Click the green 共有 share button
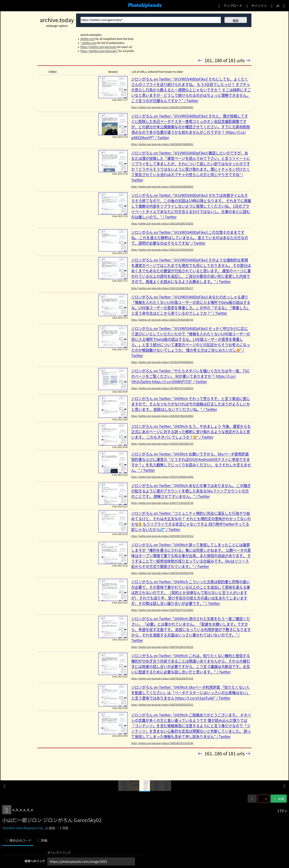This screenshot has height=868, width=289. pyautogui.click(x=279, y=799)
